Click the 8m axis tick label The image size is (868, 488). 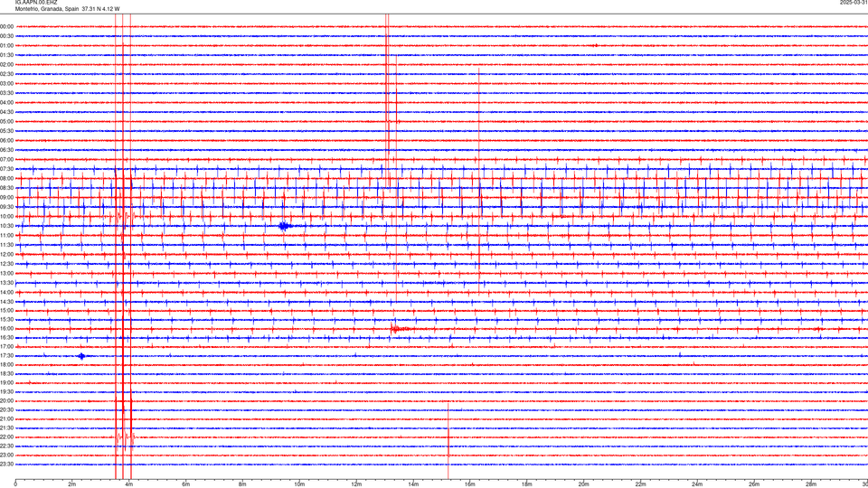[243, 484]
